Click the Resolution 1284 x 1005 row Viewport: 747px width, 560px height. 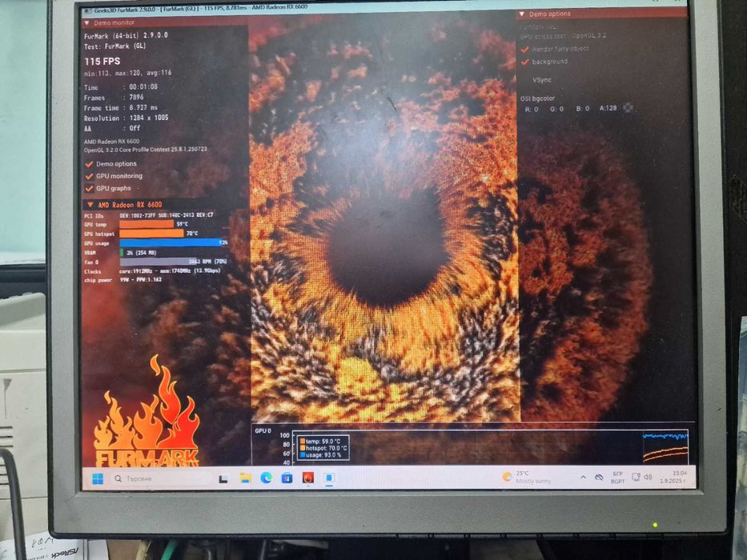(x=127, y=118)
